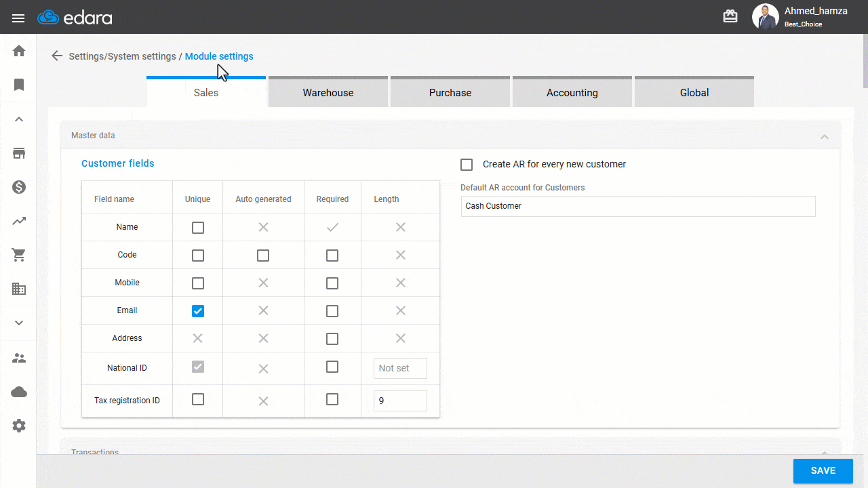Enable Create AR for every new customer

click(x=467, y=165)
